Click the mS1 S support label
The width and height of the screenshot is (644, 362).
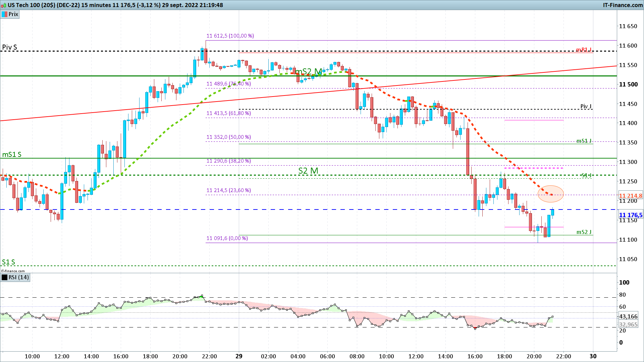click(12, 155)
